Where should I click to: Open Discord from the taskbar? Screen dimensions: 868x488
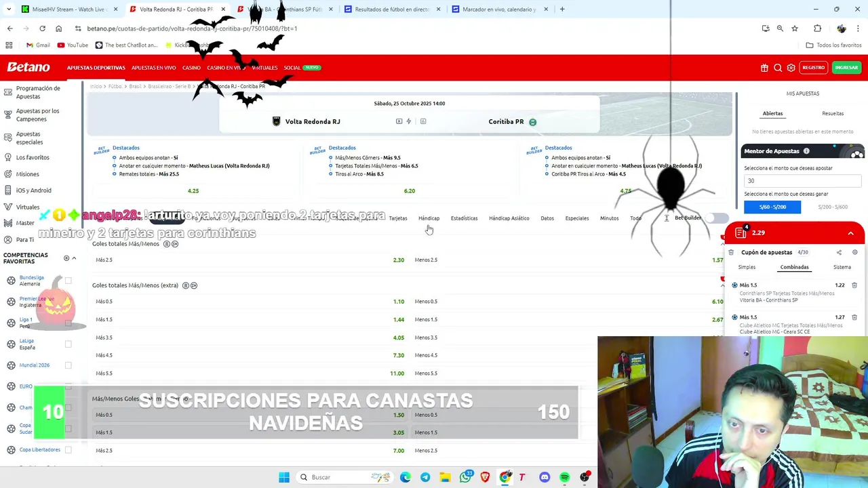[x=545, y=477]
